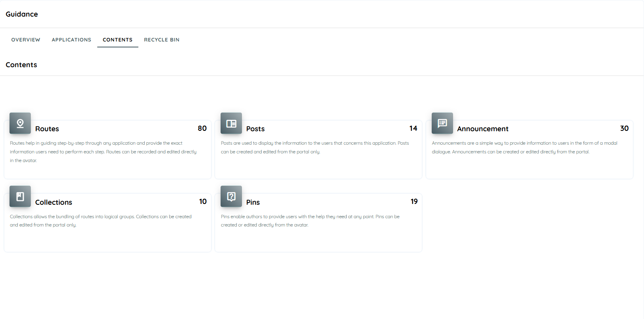
Task: Click the Collections description text
Action: pyautogui.click(x=101, y=221)
